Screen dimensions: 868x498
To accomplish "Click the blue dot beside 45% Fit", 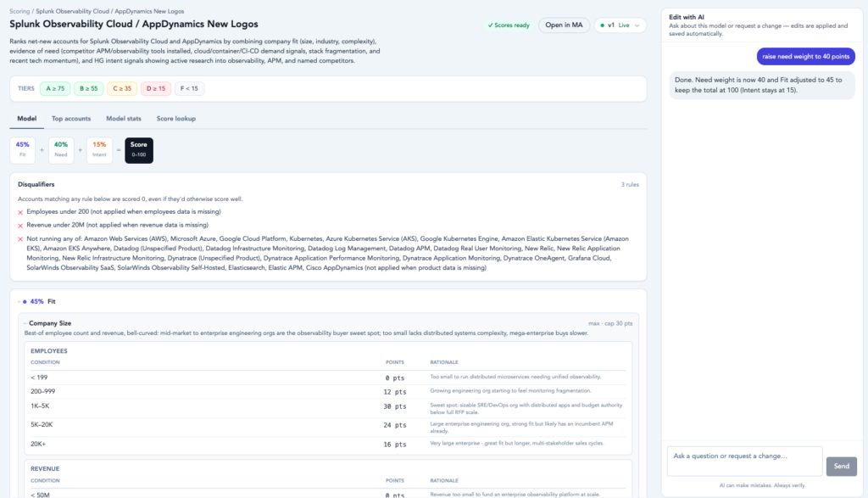I will [25, 302].
